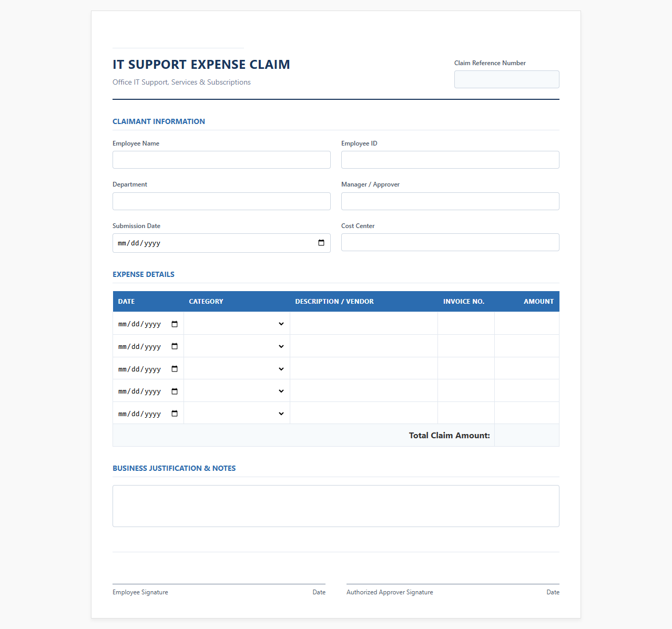672x629 pixels.
Task: Click the fourth expense row date text
Action: coord(139,391)
